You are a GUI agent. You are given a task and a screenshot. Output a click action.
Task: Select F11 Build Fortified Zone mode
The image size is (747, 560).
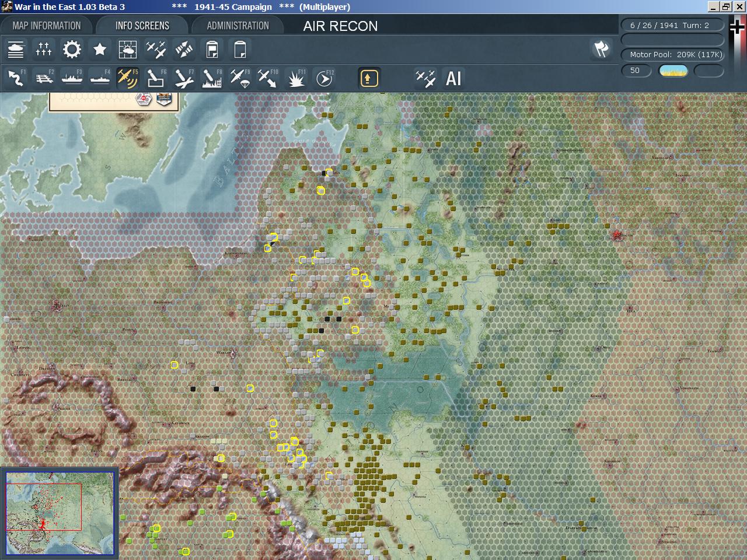(296, 78)
